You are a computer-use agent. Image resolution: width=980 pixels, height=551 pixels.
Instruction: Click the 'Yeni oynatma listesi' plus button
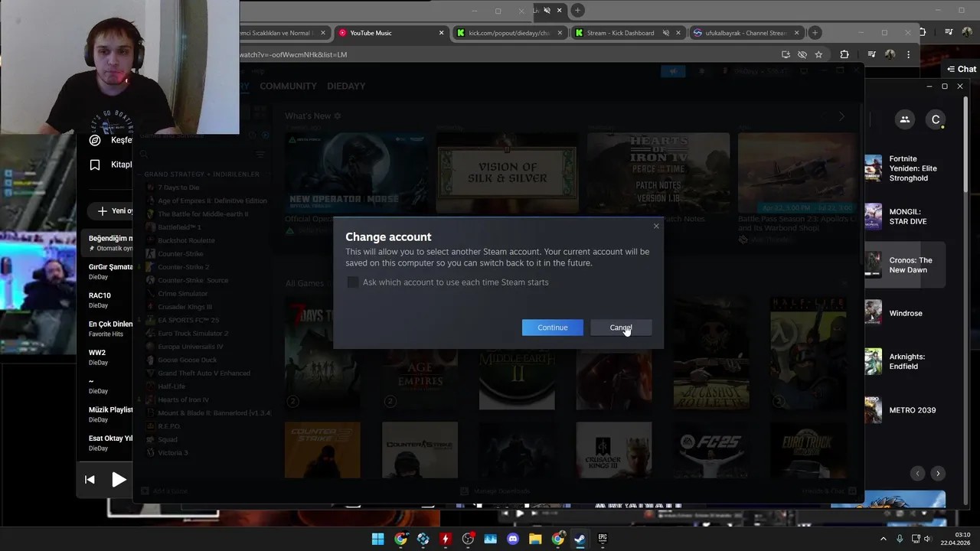[102, 210]
